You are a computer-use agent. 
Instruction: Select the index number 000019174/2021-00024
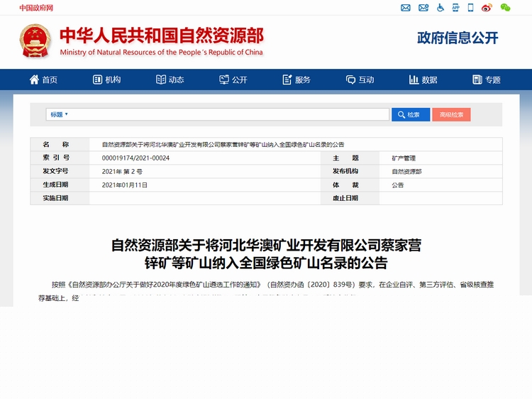tap(135, 158)
